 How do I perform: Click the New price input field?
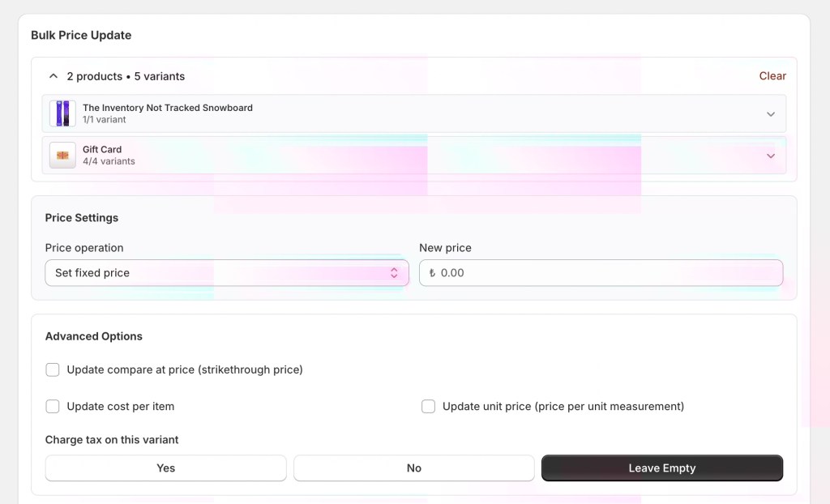[608, 273]
